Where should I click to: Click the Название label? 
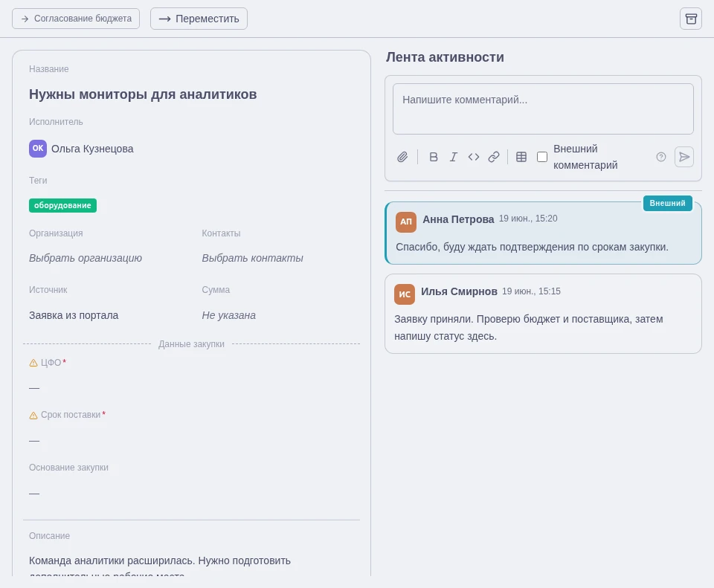click(x=49, y=68)
